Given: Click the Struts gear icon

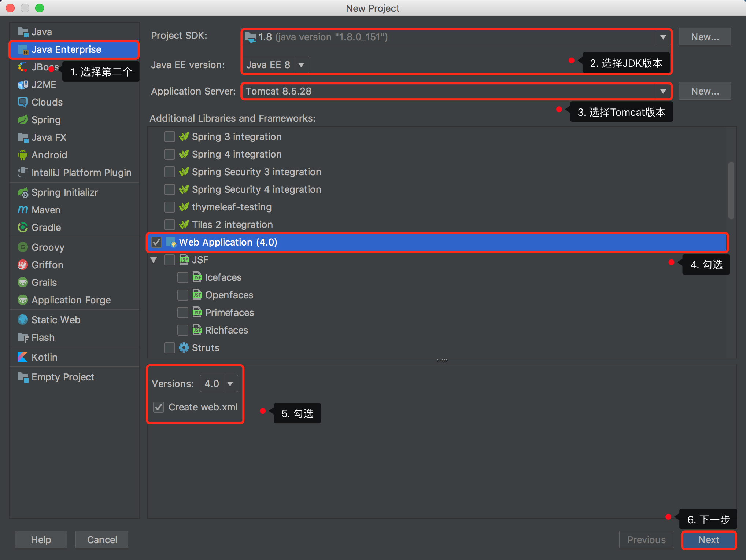Looking at the screenshot, I should (x=184, y=348).
